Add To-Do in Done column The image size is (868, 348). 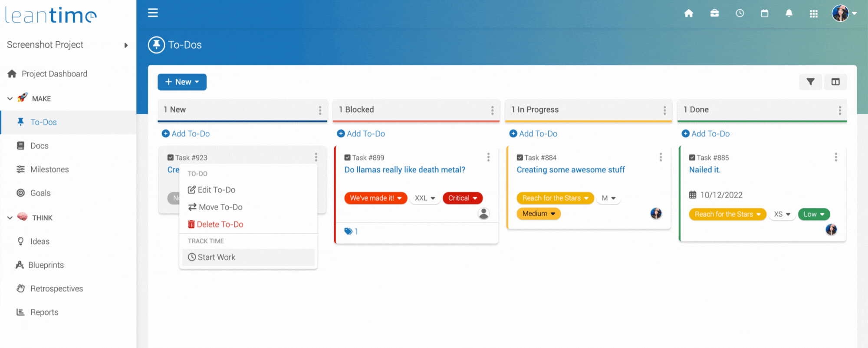706,134
